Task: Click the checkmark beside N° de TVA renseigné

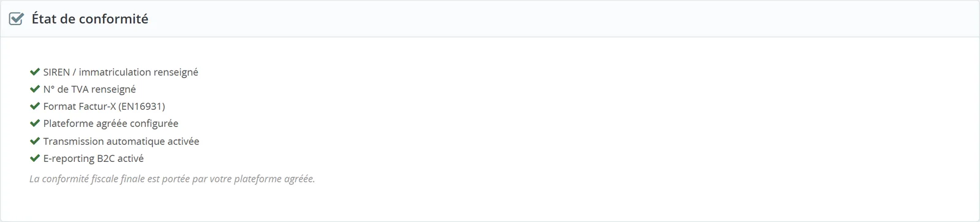Action: pyautogui.click(x=35, y=89)
